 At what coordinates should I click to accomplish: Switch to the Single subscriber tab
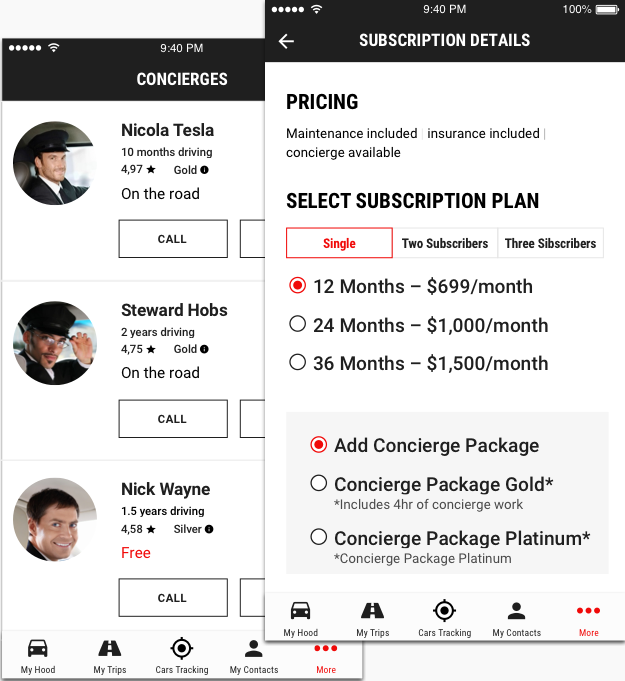(x=339, y=243)
